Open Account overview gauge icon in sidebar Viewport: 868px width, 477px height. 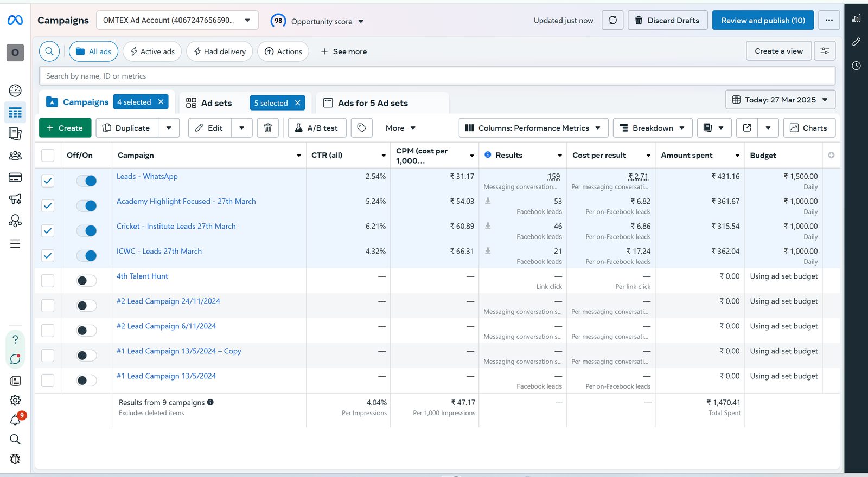(15, 91)
